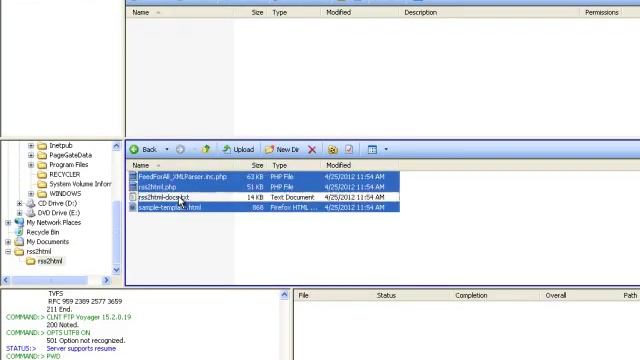
Task: Click the view layout icon
Action: 372,149
